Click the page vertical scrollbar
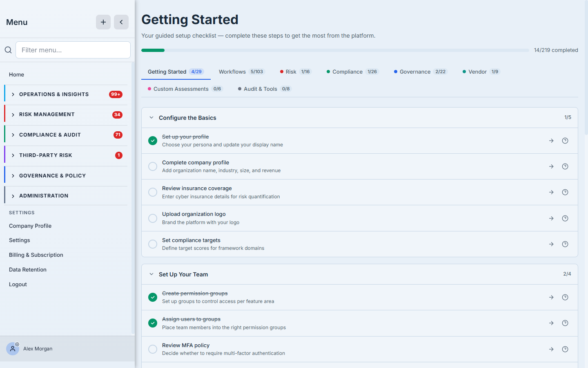 pos(586,67)
